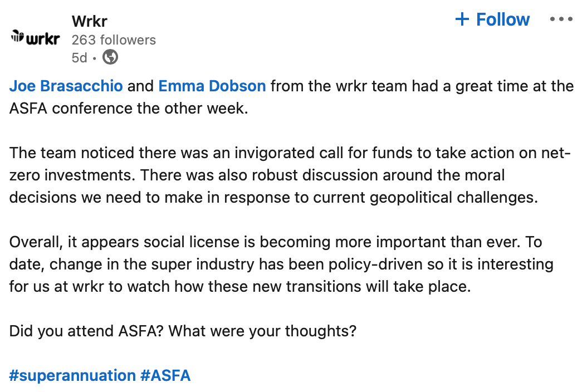Open Joe Brasacchio's profile link
The height and width of the screenshot is (392, 587).
click(x=66, y=86)
